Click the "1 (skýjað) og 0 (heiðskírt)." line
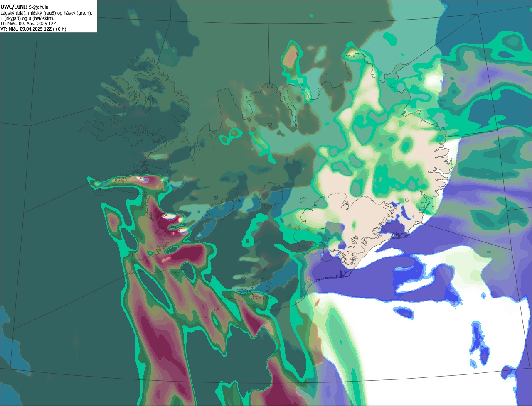 [x=27, y=18]
